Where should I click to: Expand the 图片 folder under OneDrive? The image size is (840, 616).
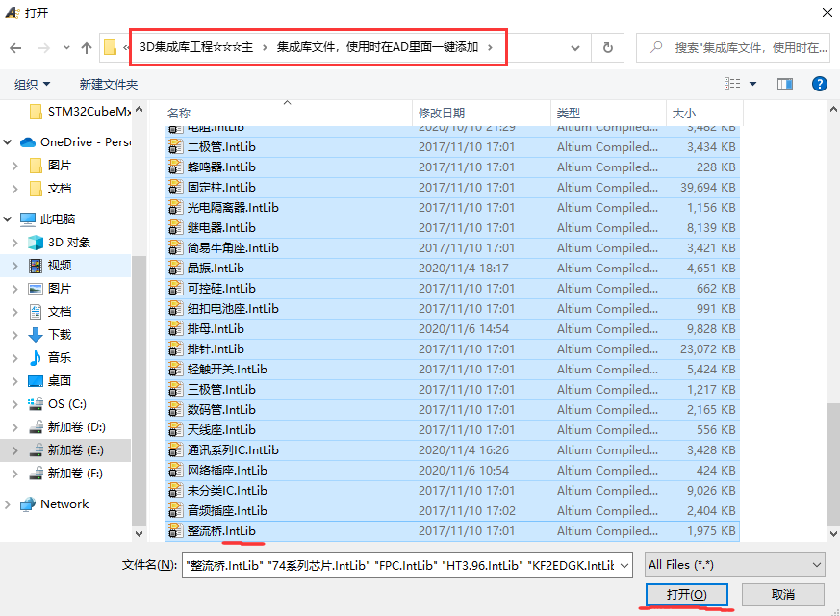pos(15,166)
